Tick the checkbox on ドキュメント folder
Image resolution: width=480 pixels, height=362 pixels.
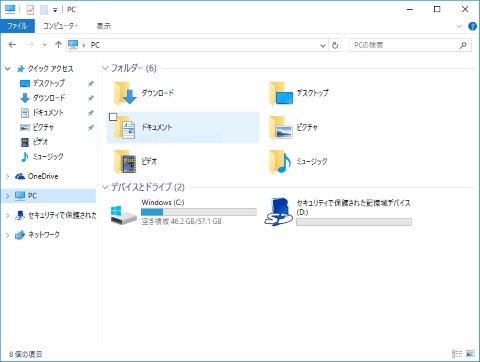pos(113,117)
